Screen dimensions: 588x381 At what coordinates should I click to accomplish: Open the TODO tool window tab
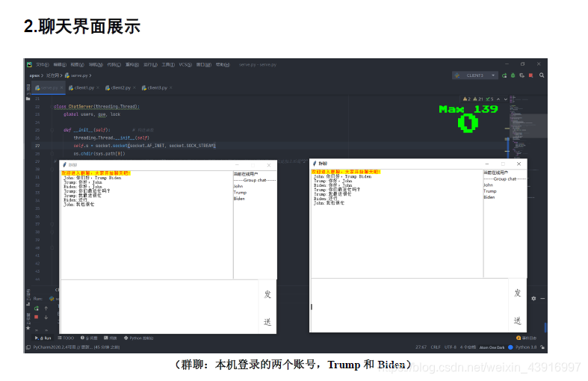tap(66, 338)
